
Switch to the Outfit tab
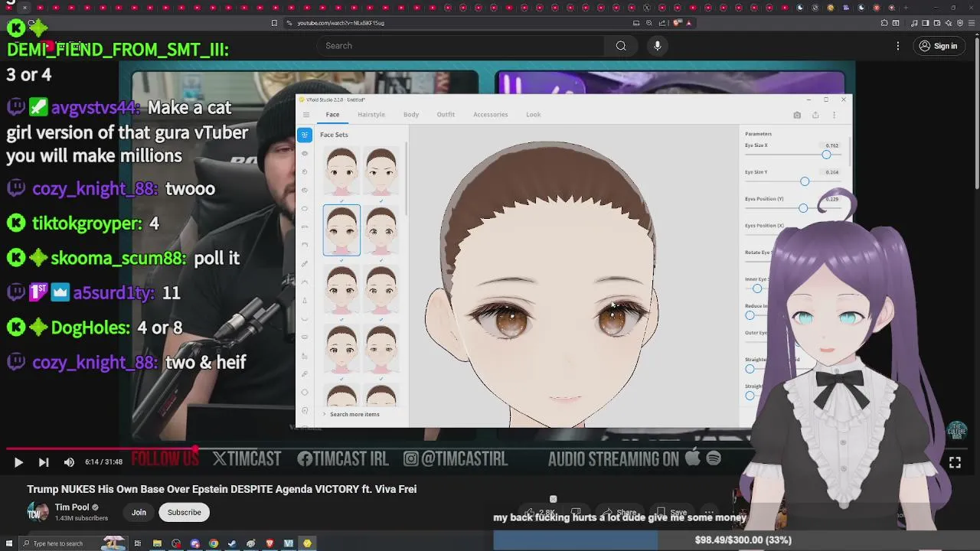446,115
